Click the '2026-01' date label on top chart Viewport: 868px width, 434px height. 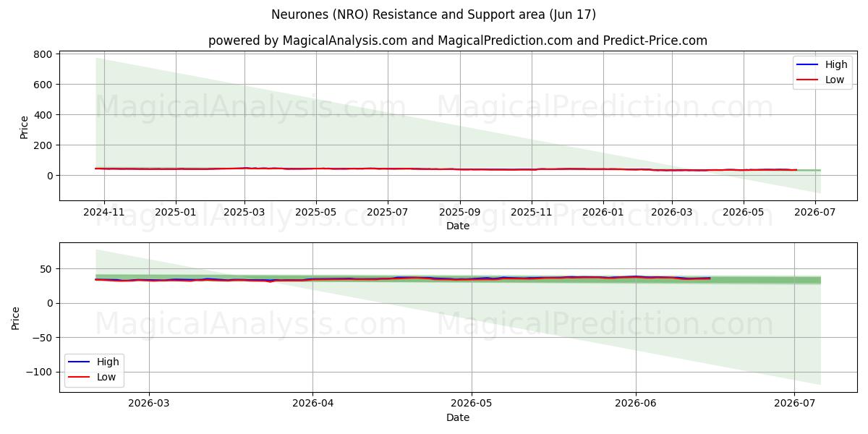pos(603,213)
